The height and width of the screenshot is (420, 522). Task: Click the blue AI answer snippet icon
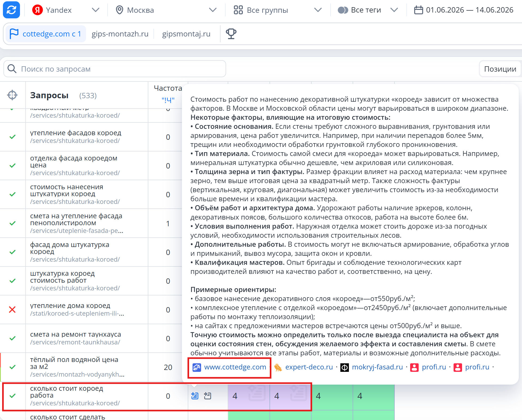[x=195, y=396]
